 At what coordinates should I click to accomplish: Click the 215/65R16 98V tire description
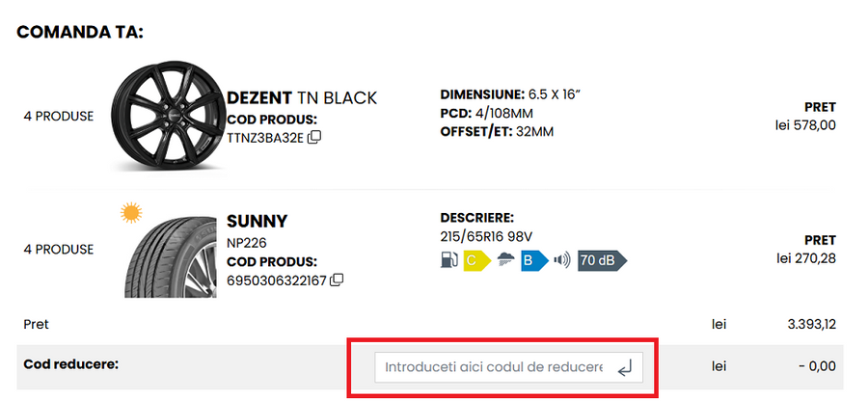(484, 235)
